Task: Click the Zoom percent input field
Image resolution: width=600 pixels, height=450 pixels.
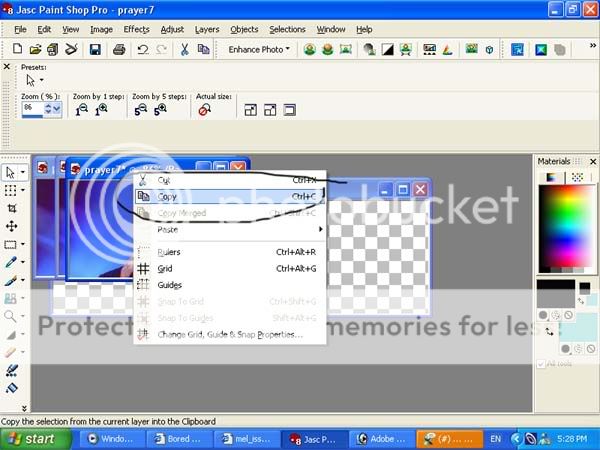Action: 33,109
